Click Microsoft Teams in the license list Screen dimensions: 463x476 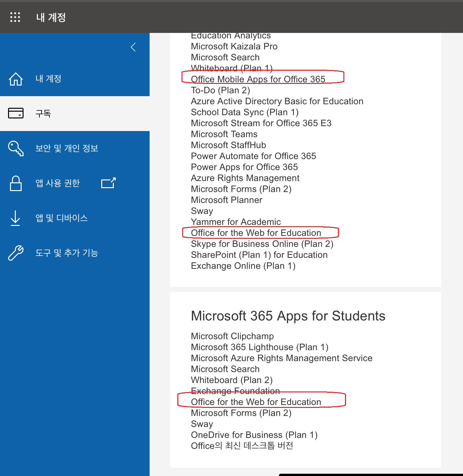(224, 134)
